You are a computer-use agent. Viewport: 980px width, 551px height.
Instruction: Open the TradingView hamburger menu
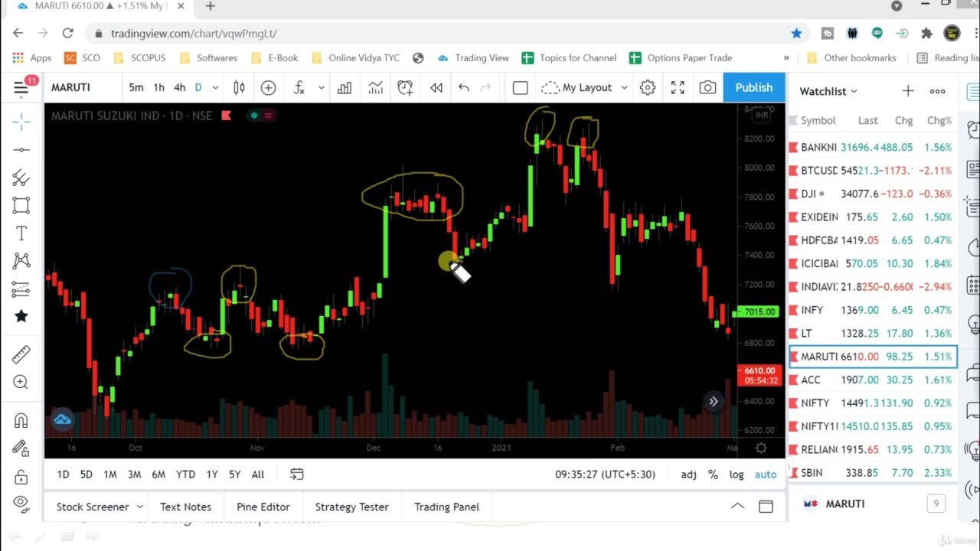click(21, 88)
